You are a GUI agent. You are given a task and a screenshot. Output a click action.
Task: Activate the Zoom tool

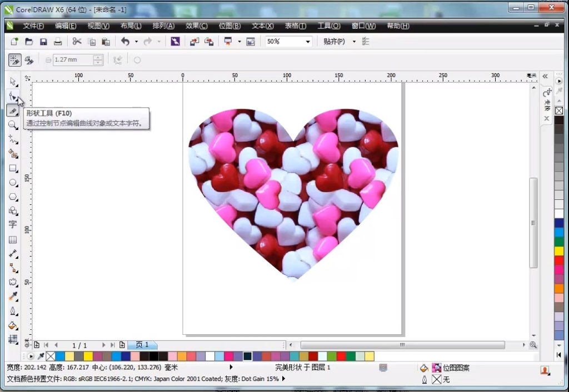click(13, 125)
